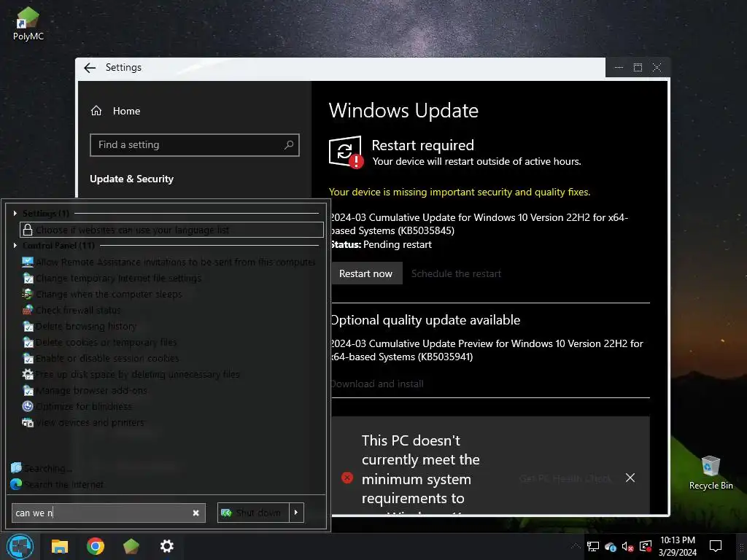The height and width of the screenshot is (560, 747).
Task: Click the gear icon beside Free up disk space
Action: [28, 374]
